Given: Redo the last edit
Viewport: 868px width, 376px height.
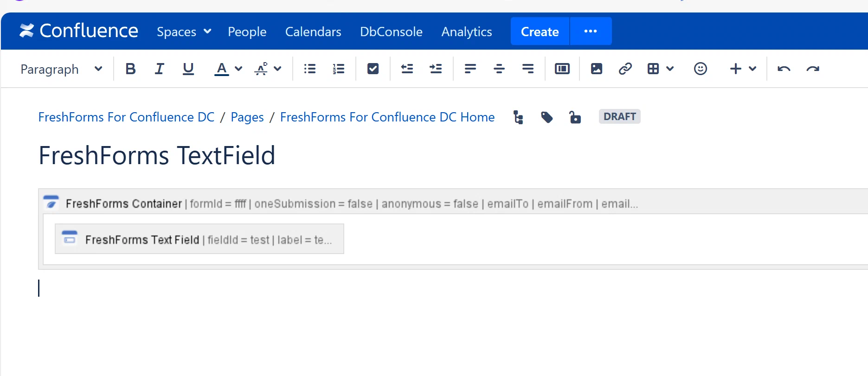Looking at the screenshot, I should pyautogui.click(x=813, y=69).
